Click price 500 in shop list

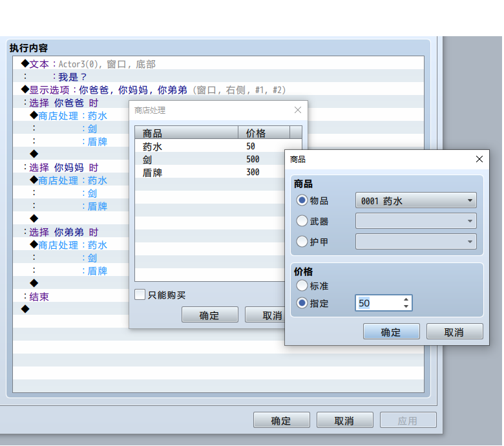click(253, 159)
